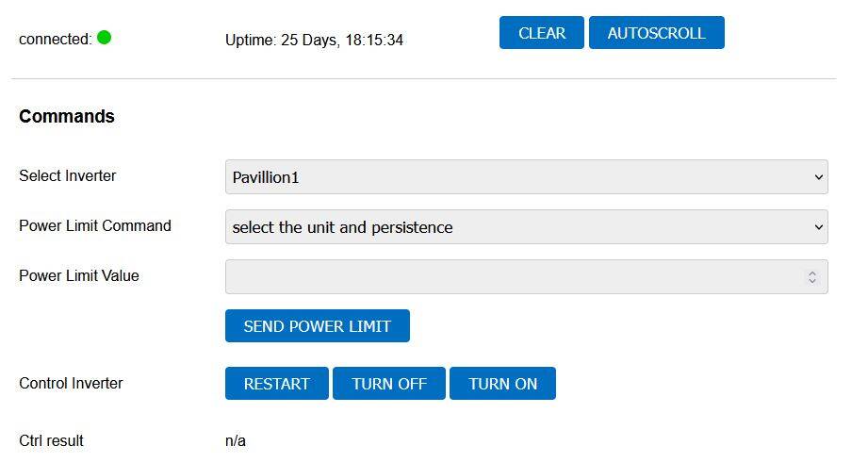Turn on the inverter
The image size is (868, 463).
(502, 383)
